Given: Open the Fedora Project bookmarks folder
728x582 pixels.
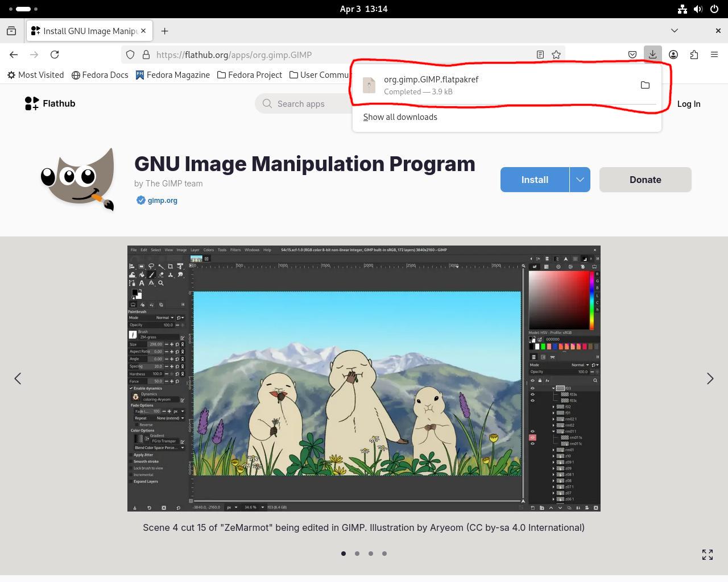Looking at the screenshot, I should coord(250,75).
